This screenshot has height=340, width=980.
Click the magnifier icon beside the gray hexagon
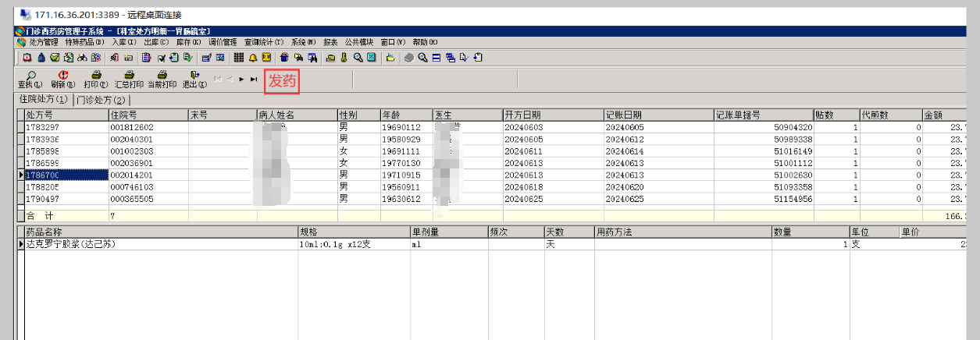click(421, 58)
